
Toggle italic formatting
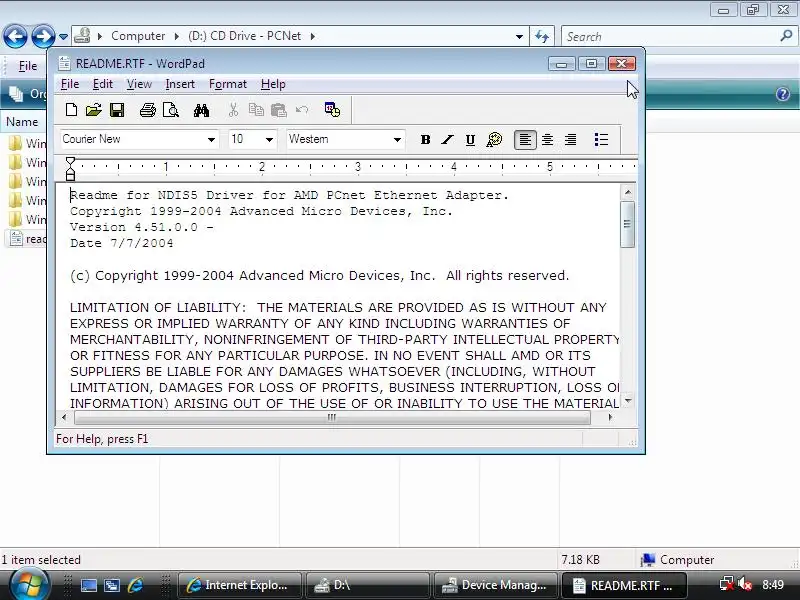coord(447,140)
